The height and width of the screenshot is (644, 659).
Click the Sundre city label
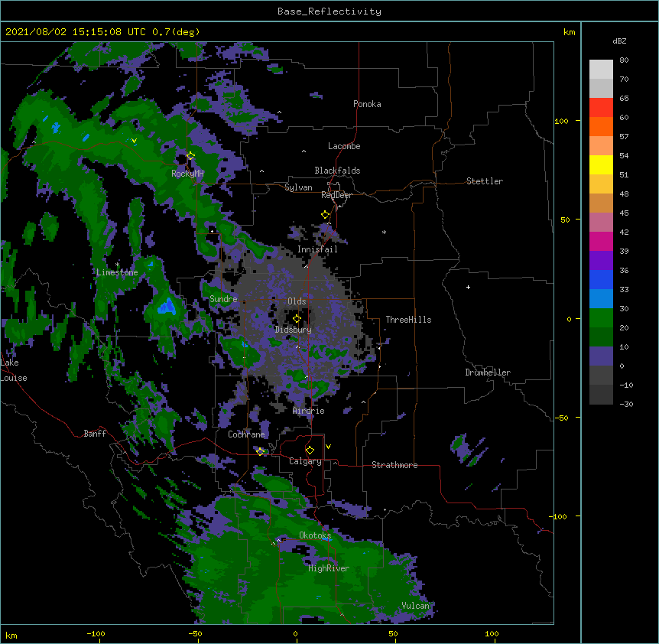tap(223, 299)
